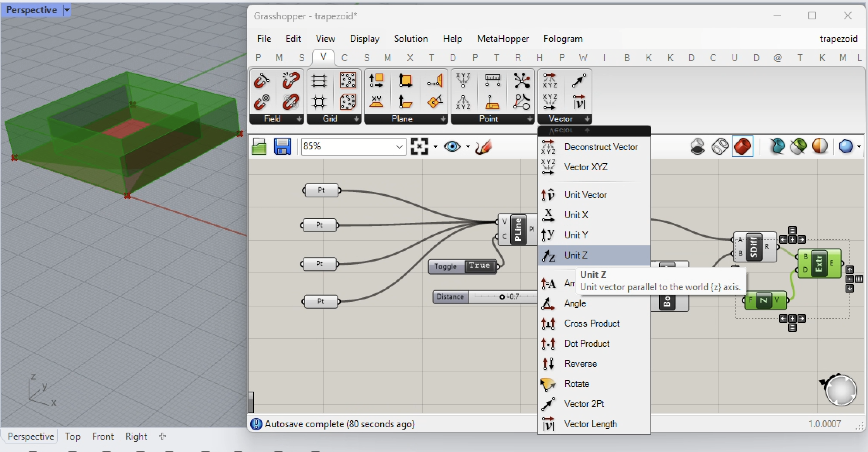Image resolution: width=868 pixels, height=452 pixels.
Task: Click the Save file floppy disk icon
Action: tap(282, 147)
